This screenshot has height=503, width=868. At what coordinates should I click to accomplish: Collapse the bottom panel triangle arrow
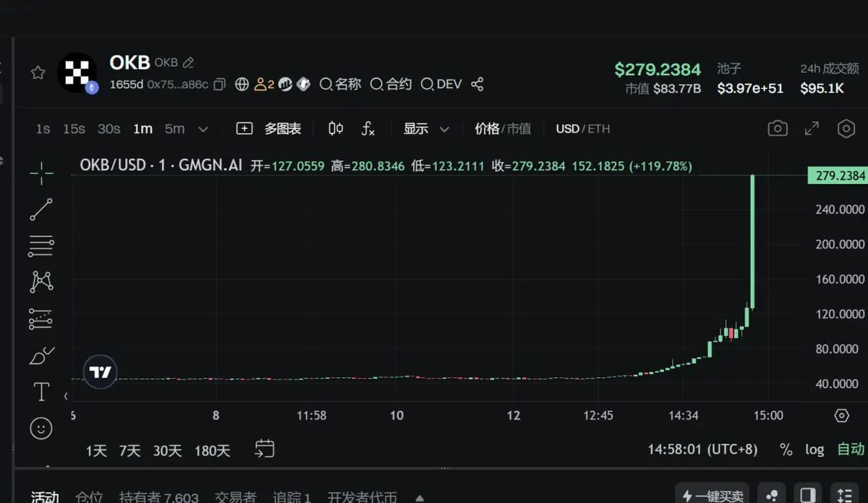(420, 498)
